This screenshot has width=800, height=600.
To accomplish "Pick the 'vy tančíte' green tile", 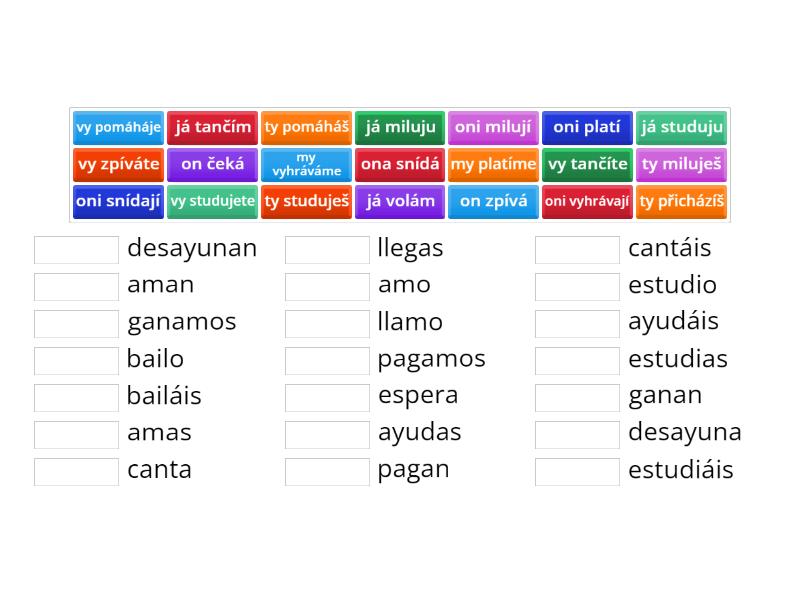I will click(587, 164).
